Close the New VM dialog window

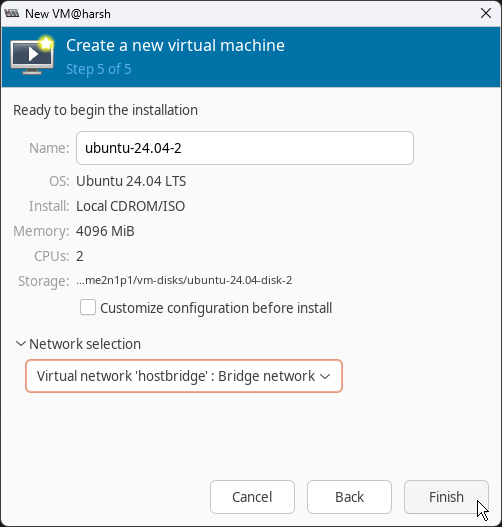486,13
